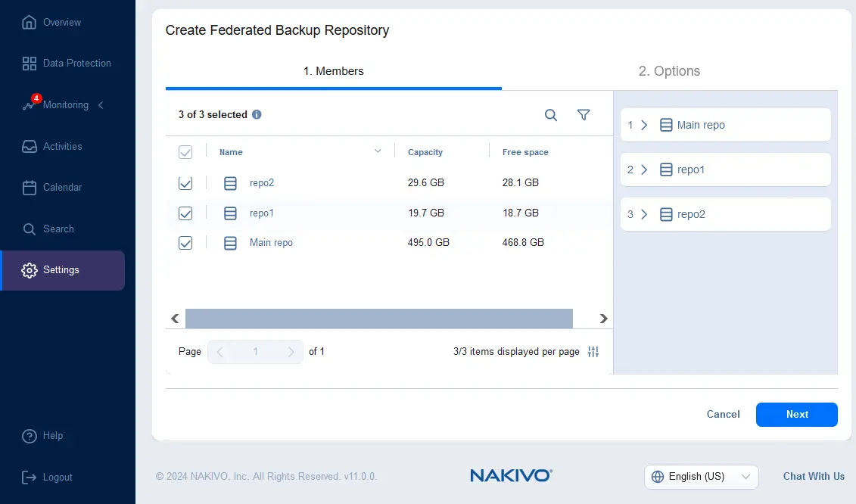Click repository icon in repo2 selected card

click(666, 215)
